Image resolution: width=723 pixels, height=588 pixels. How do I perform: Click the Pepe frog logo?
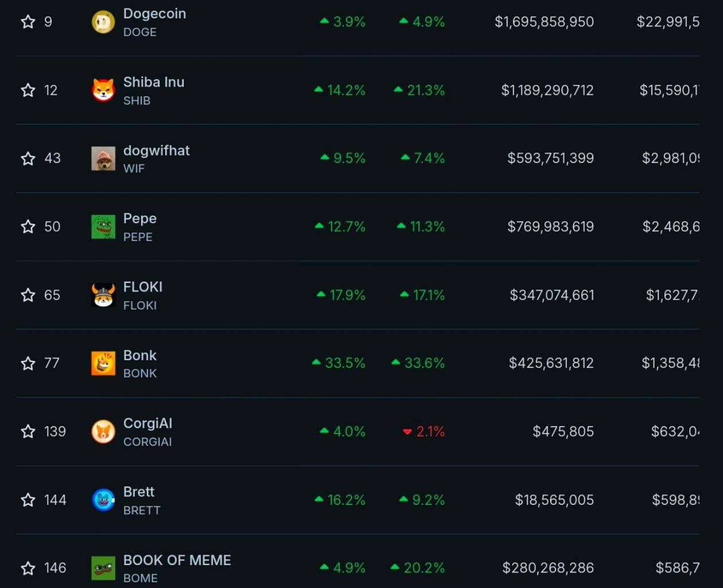point(103,227)
